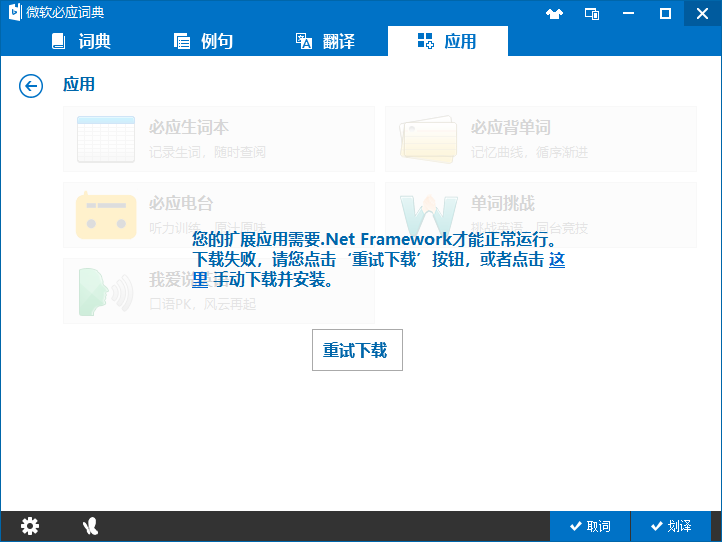The height and width of the screenshot is (542, 722).
Task: Maximize the 微软必应词典 window
Action: (665, 14)
